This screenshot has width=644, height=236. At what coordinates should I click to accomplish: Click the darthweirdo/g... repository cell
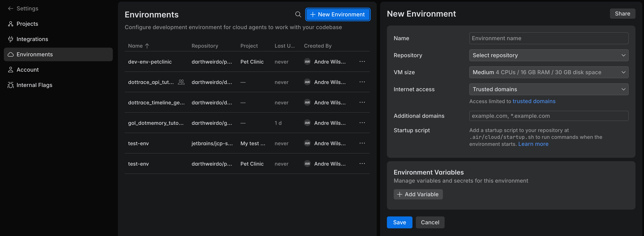click(x=212, y=123)
